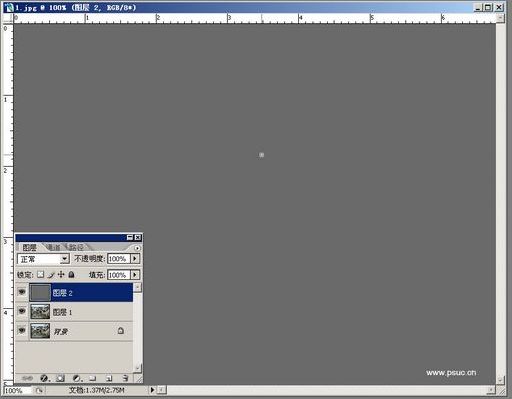Switch to the 通道 channels tab
512x399 pixels.
53,247
